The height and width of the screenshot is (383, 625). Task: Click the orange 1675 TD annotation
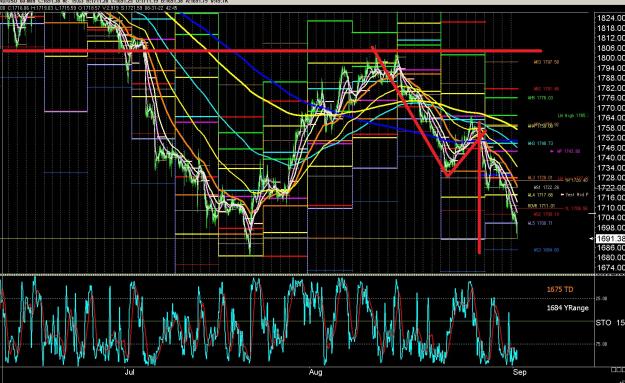click(560, 289)
